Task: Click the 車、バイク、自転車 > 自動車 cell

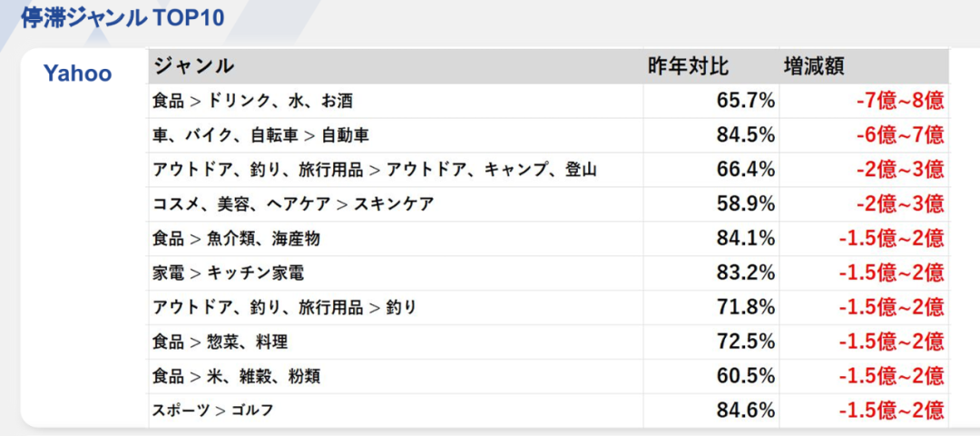Action: coord(261,135)
